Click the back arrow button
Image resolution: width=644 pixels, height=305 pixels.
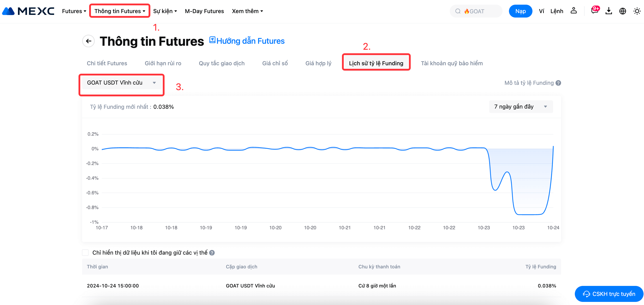click(x=88, y=41)
